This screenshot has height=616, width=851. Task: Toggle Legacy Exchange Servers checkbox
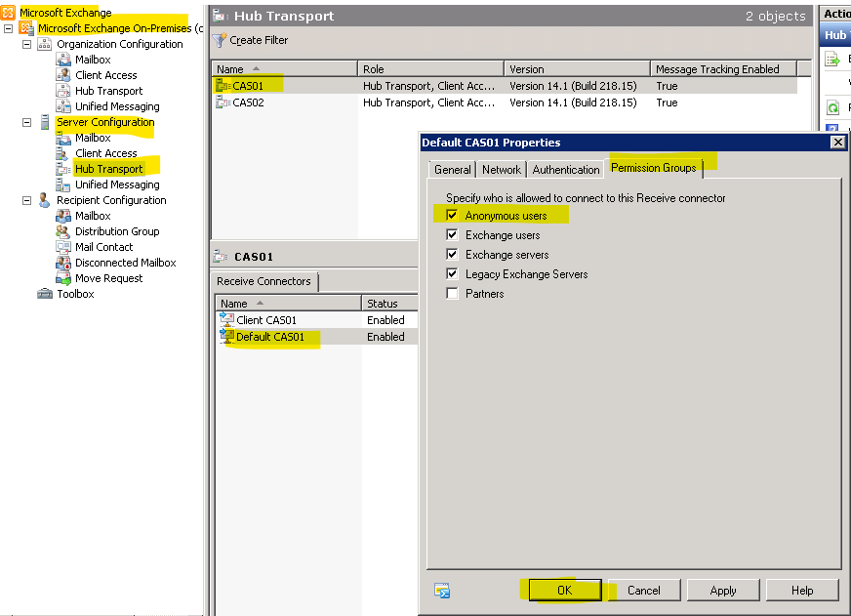452,273
